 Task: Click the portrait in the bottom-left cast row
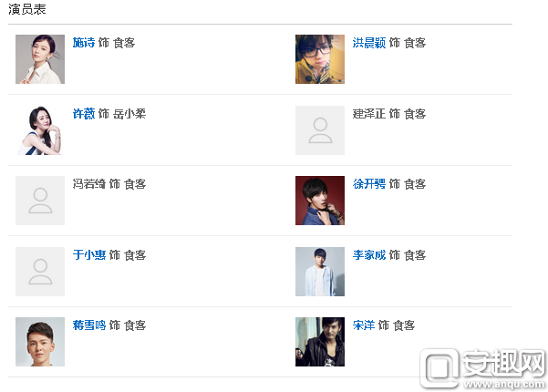coord(40,342)
